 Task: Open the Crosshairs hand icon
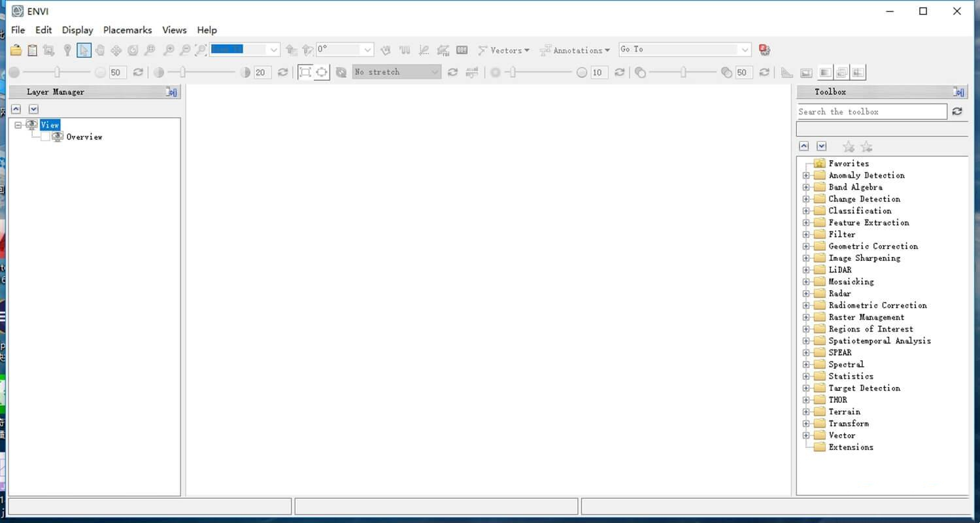[x=386, y=50]
